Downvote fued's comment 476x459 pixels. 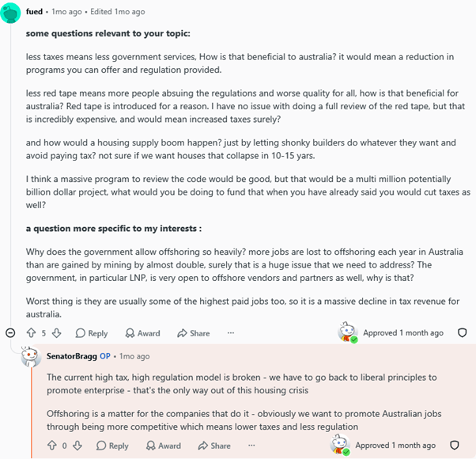click(x=56, y=333)
